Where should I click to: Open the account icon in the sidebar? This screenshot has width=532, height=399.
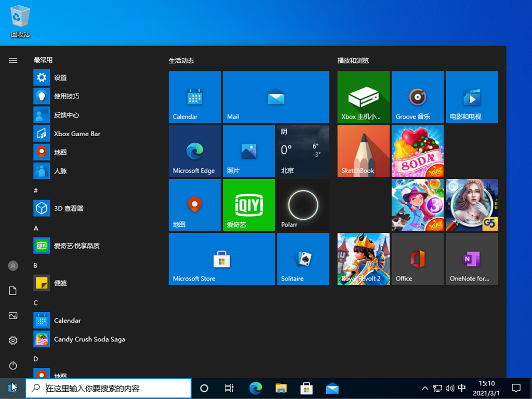[13, 265]
